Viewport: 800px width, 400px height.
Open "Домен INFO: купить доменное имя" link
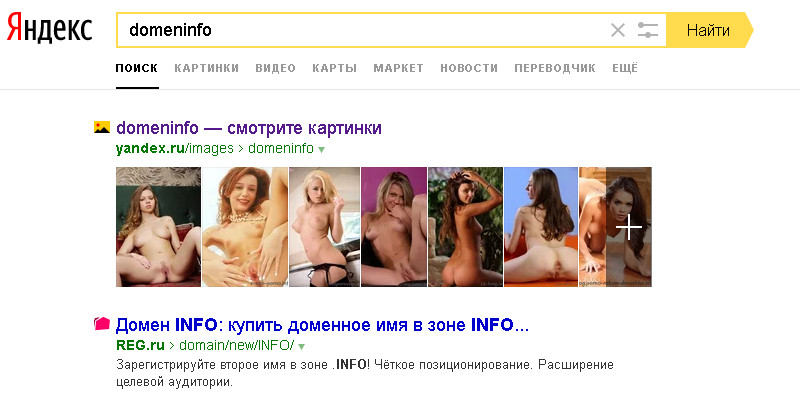click(322, 324)
